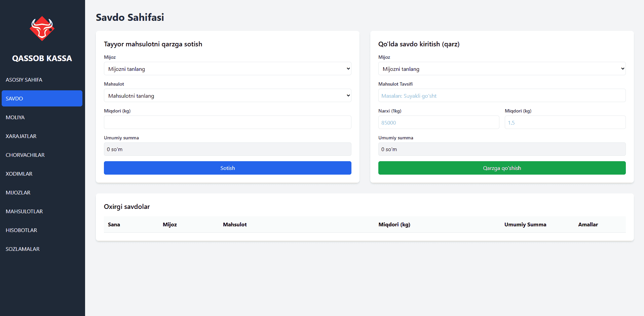Image resolution: width=644 pixels, height=316 pixels.
Task: Open SOZLAMALAR settings
Action: [x=23, y=249]
